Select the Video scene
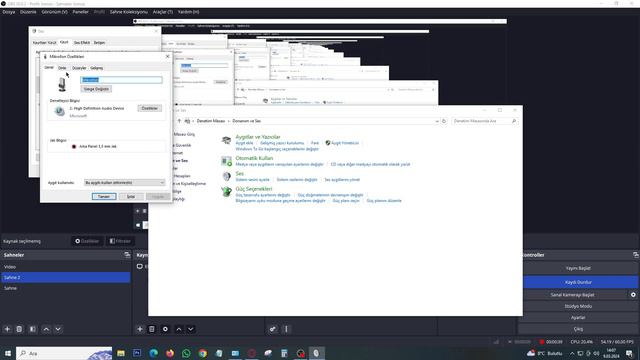Screen dimensions: 640x360 pos(66,267)
